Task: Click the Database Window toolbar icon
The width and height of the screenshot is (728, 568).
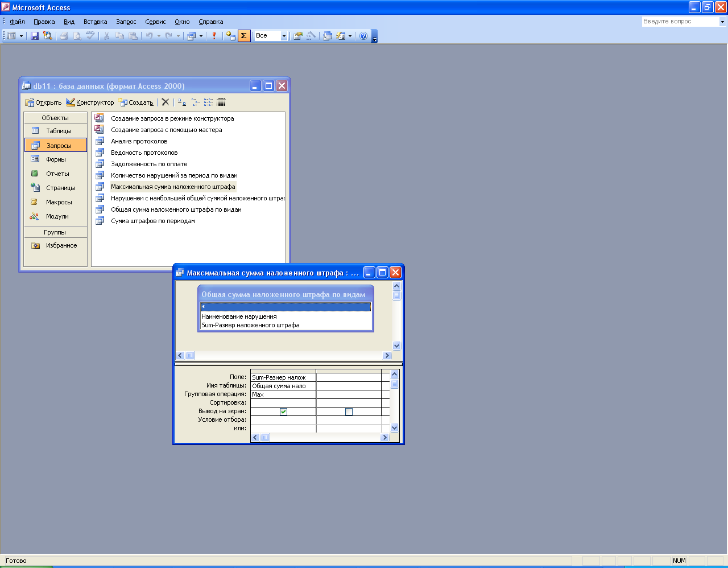Action: click(x=328, y=36)
